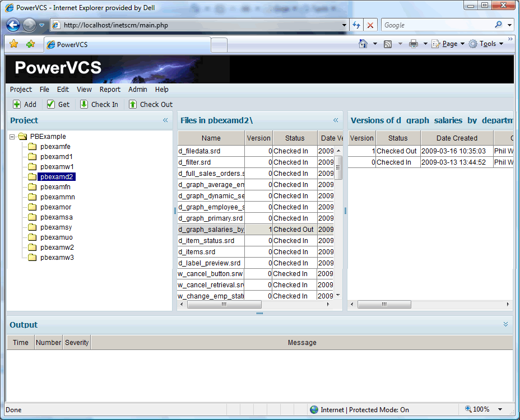Image resolution: width=520 pixels, height=420 pixels.
Task: Open the recent pages dropdown arrow
Action: [42, 25]
